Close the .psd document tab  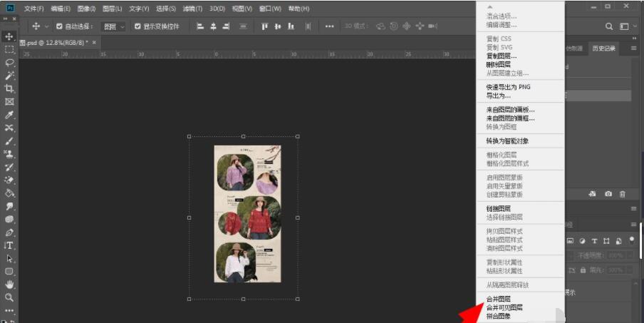point(94,43)
